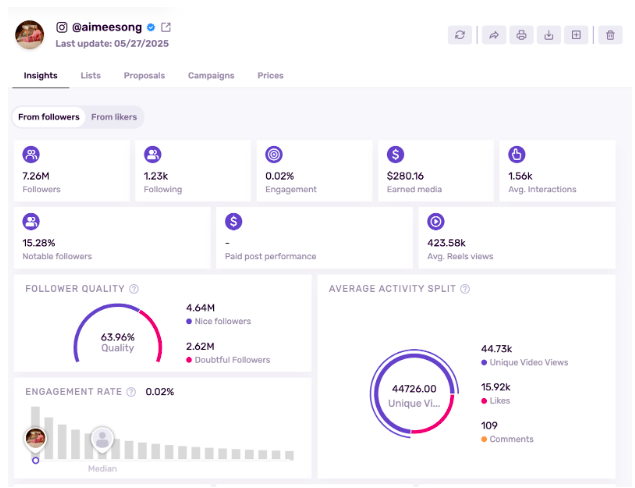Click the share arrow icon

point(493,35)
